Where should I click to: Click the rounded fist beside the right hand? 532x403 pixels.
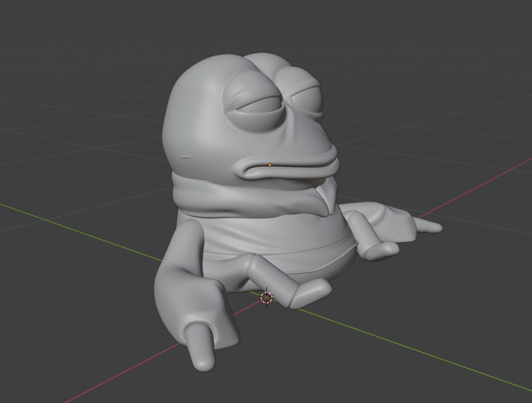378,248
